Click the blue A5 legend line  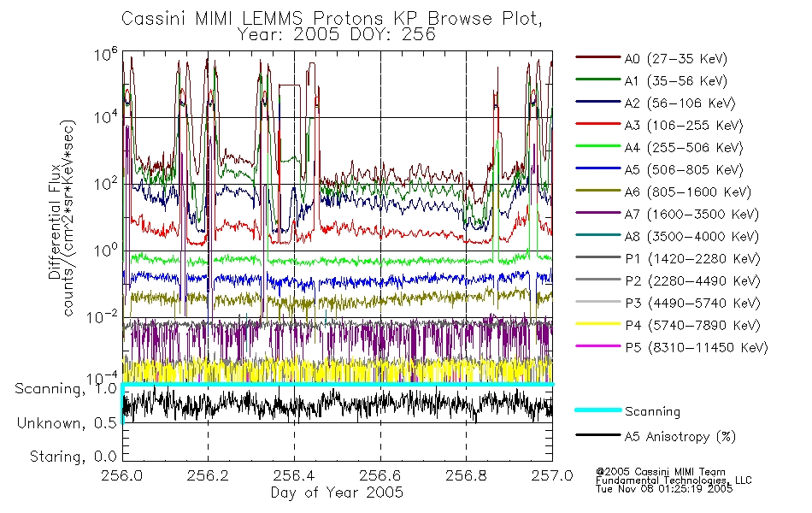598,168
